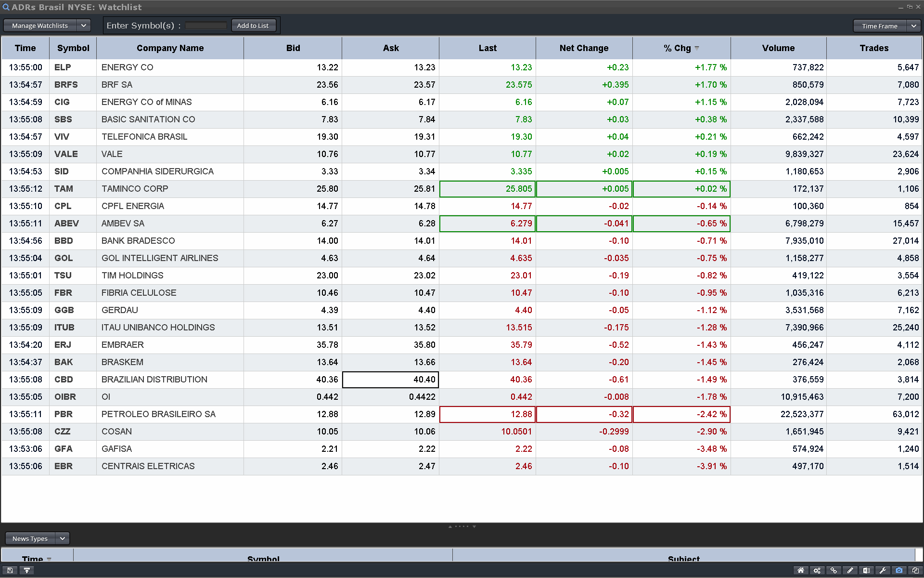Click the Enter Symbol(s) input field
924x578 pixels.
coord(205,26)
